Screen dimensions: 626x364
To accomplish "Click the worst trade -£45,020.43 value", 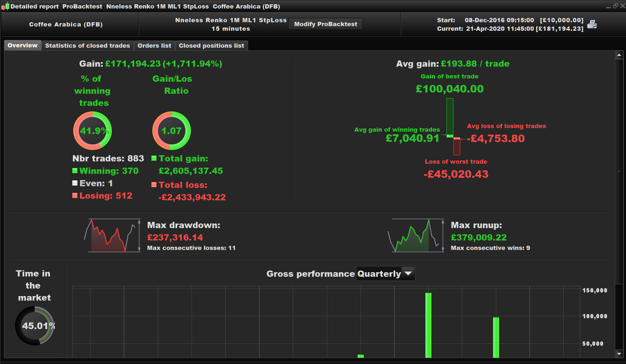I will (x=456, y=174).
